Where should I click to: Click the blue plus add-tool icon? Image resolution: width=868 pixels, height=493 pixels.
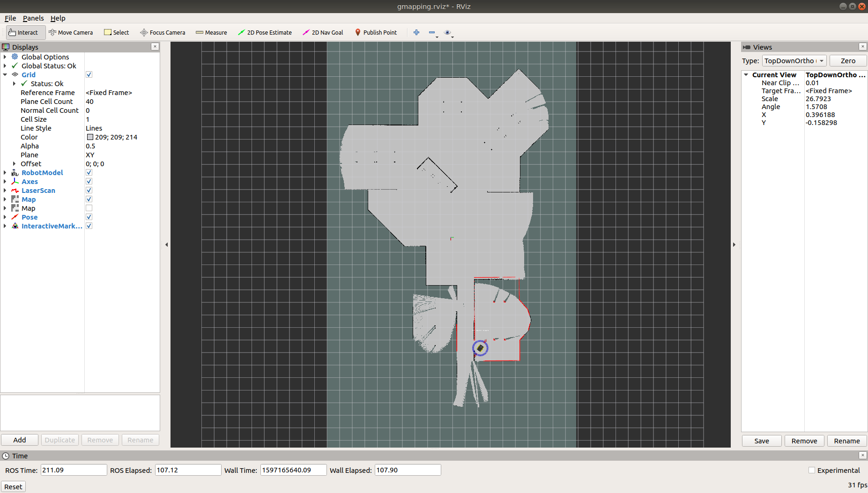click(x=416, y=32)
